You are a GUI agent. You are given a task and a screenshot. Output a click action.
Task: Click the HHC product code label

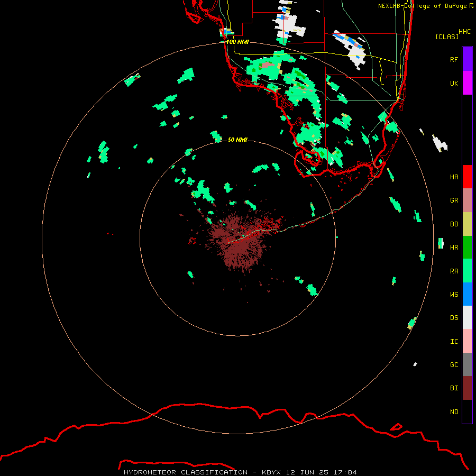[464, 32]
